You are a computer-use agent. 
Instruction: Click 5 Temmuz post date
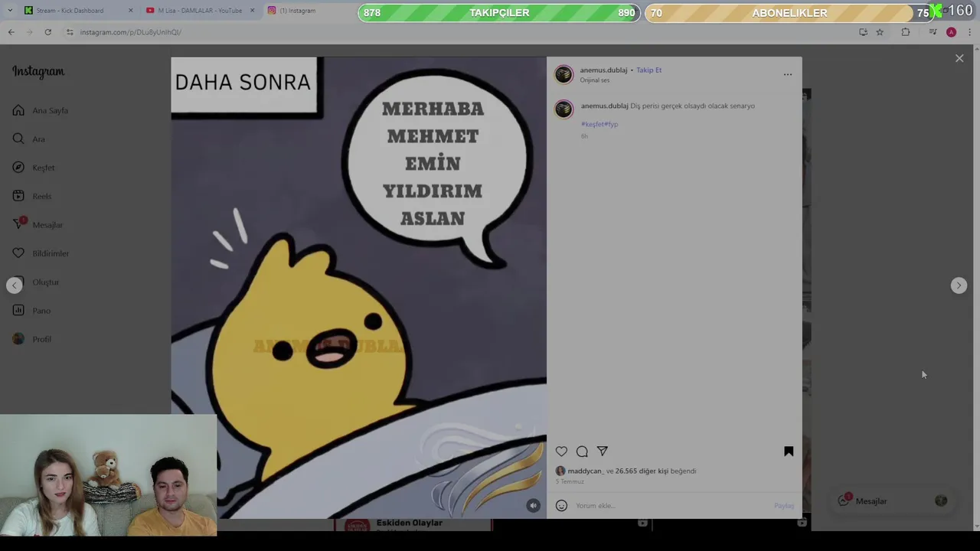[570, 481]
